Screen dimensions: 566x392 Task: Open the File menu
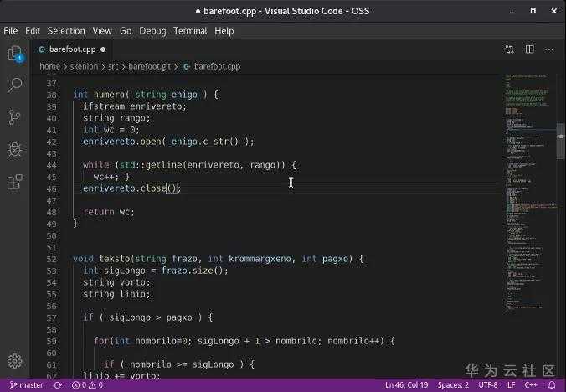(x=11, y=31)
